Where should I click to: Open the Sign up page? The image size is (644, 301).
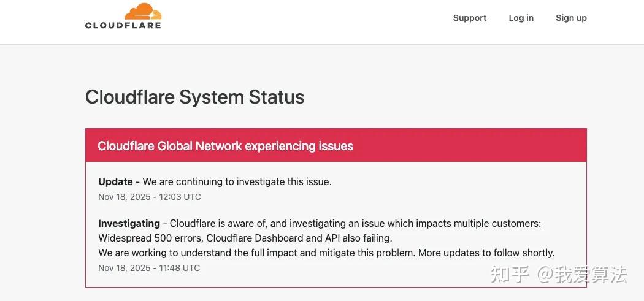(571, 18)
